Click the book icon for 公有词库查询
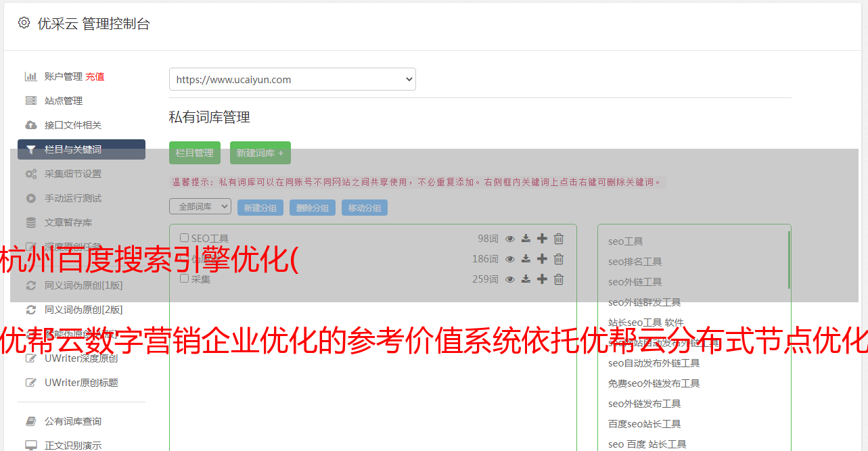 [x=31, y=421]
